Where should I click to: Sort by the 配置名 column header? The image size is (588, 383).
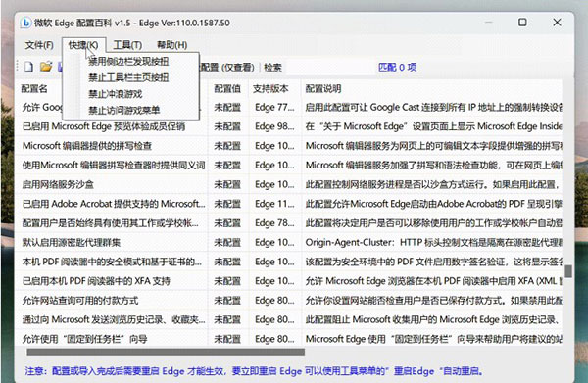tap(34, 89)
